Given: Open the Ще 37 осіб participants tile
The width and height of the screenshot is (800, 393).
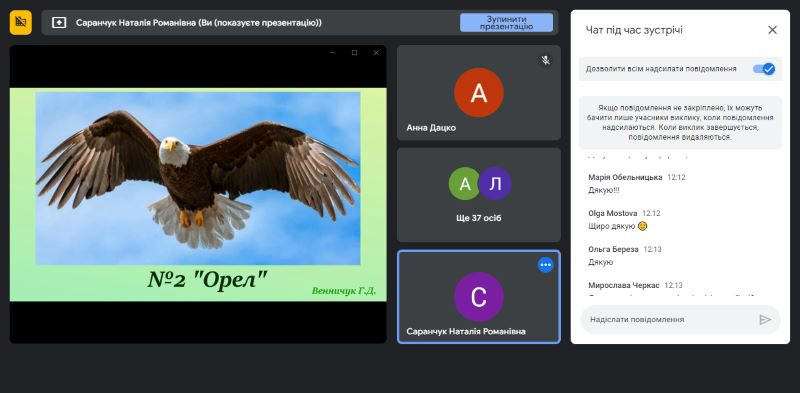Looking at the screenshot, I should click(x=479, y=195).
